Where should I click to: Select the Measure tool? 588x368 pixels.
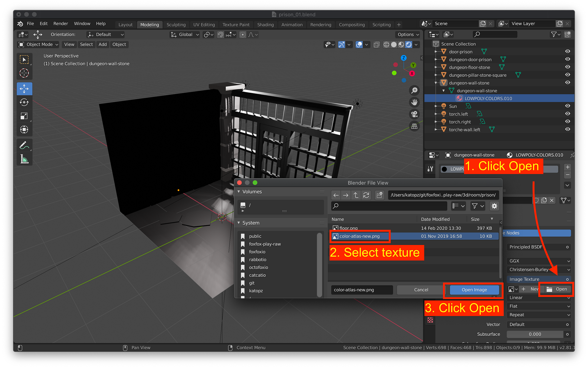point(24,159)
